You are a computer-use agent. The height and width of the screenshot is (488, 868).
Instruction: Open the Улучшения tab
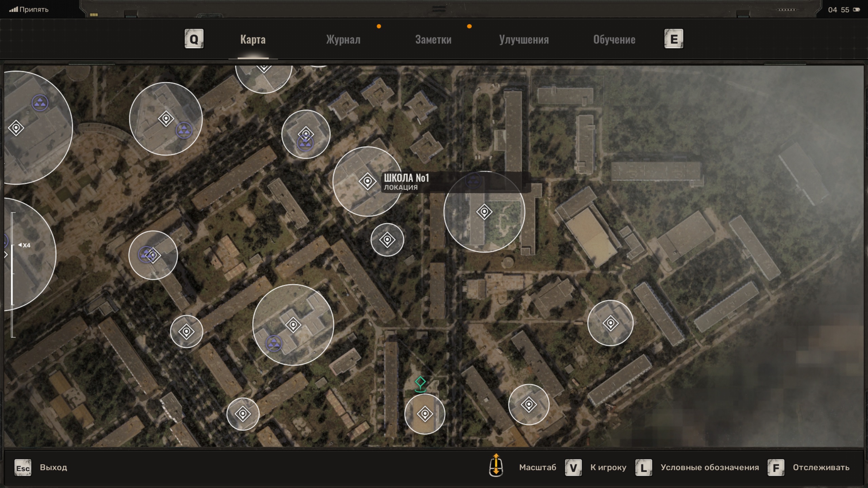(524, 40)
